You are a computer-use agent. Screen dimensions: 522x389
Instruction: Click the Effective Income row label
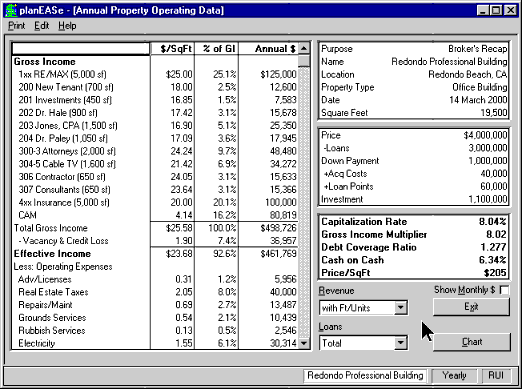click(52, 254)
